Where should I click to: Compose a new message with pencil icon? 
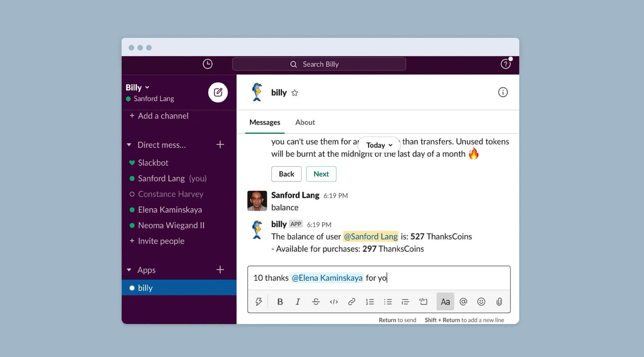[218, 93]
